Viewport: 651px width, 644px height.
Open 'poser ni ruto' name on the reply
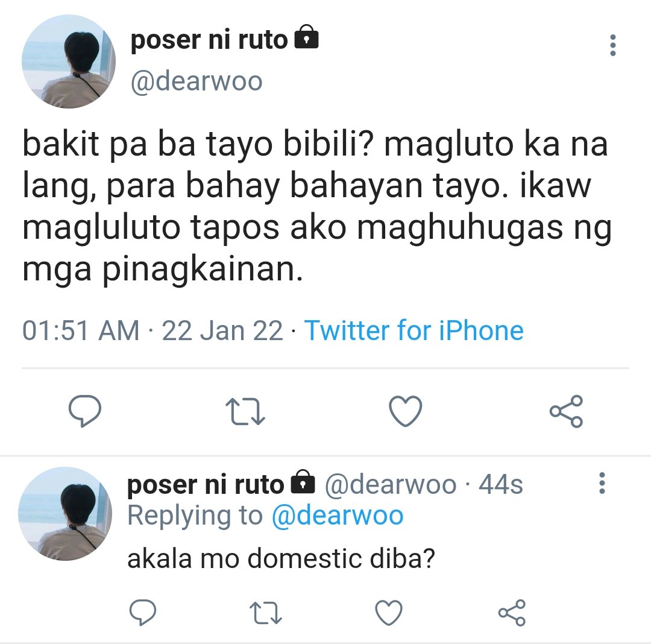(x=206, y=485)
